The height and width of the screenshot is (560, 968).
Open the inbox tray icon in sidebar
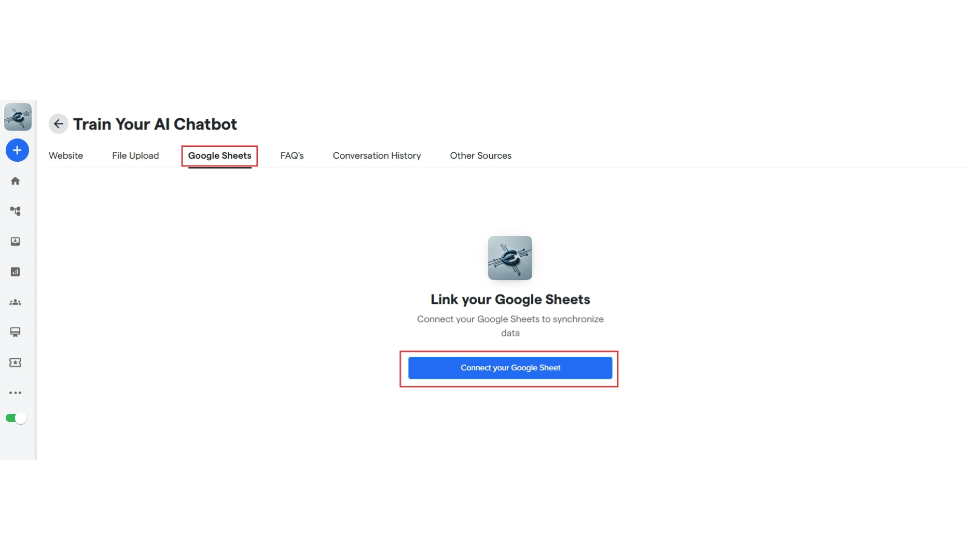click(16, 242)
